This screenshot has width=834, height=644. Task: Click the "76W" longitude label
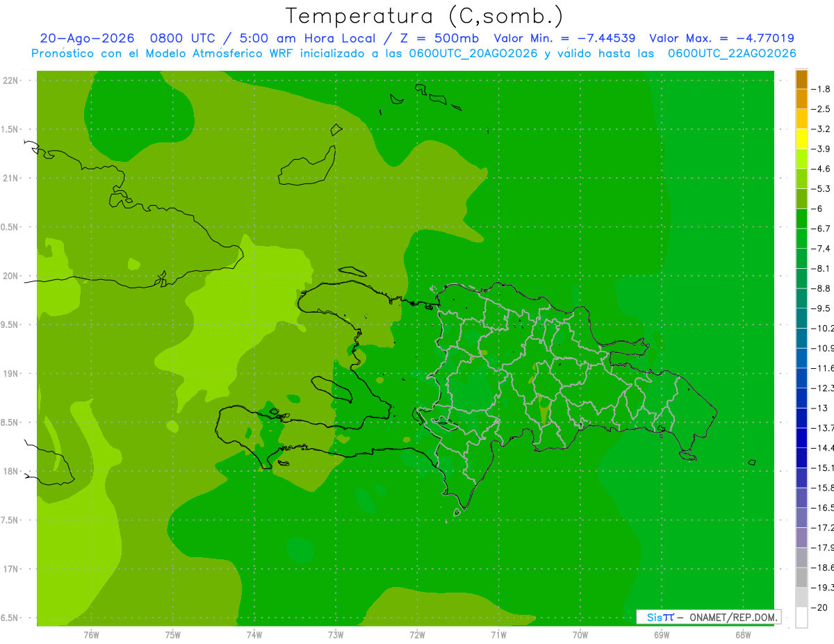coord(91,634)
